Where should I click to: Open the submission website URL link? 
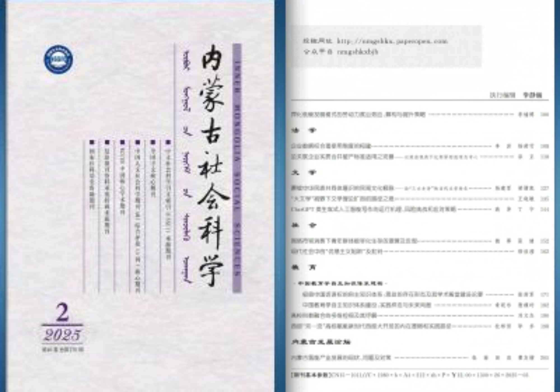click(392, 41)
